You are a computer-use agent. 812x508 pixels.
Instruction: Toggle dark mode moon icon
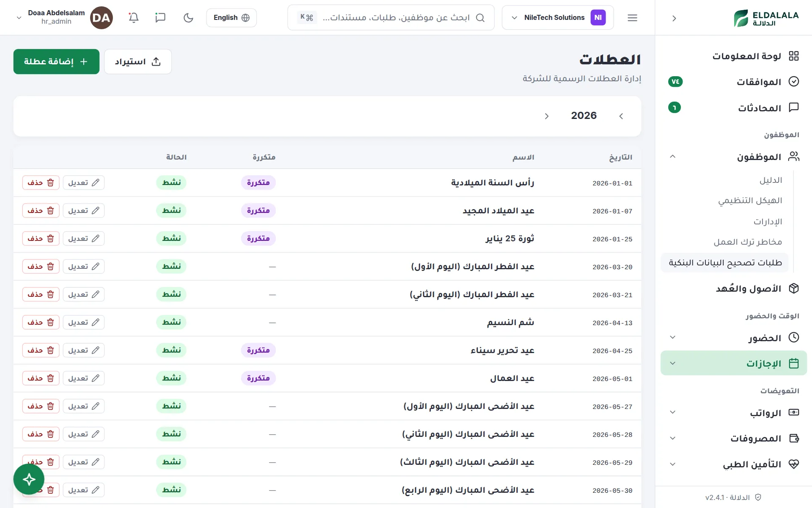click(x=188, y=18)
